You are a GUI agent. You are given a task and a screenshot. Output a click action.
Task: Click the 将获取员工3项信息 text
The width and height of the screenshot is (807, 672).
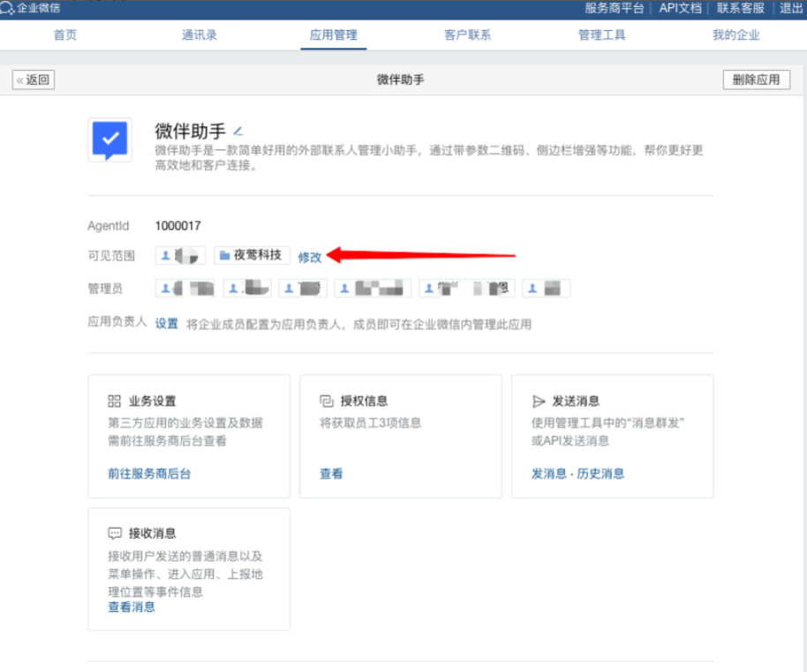coord(371,423)
